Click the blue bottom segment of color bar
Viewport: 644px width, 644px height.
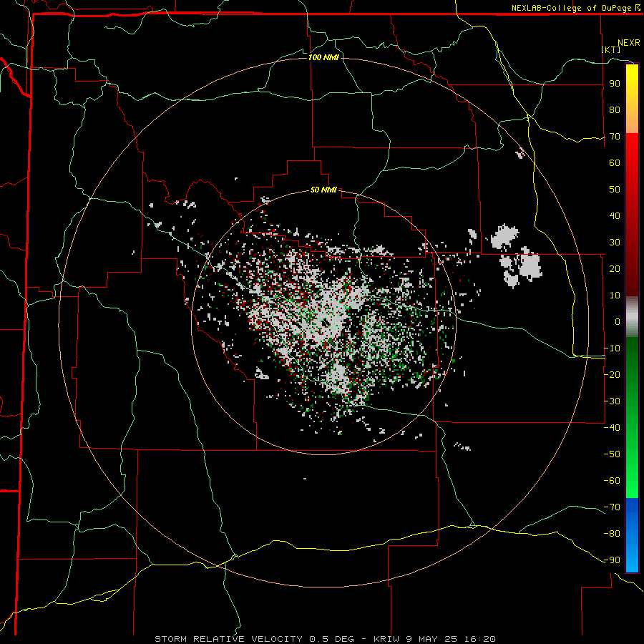coord(632,535)
